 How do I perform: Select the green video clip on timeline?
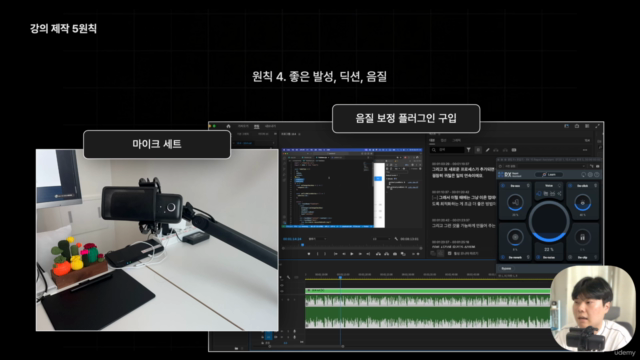pyautogui.click(x=428, y=290)
